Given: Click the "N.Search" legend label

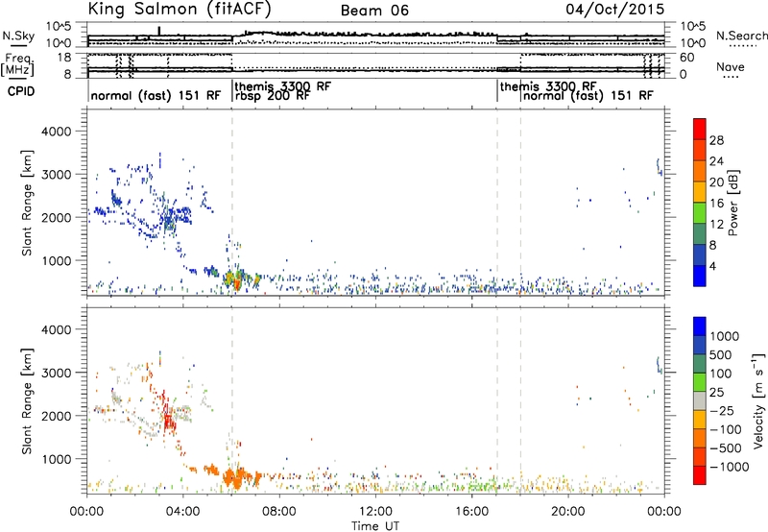Looking at the screenshot, I should click(741, 36).
